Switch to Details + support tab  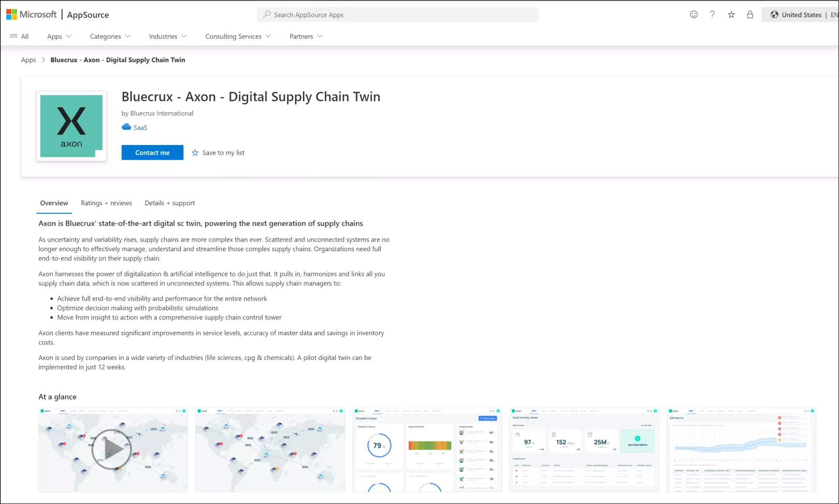coord(170,203)
